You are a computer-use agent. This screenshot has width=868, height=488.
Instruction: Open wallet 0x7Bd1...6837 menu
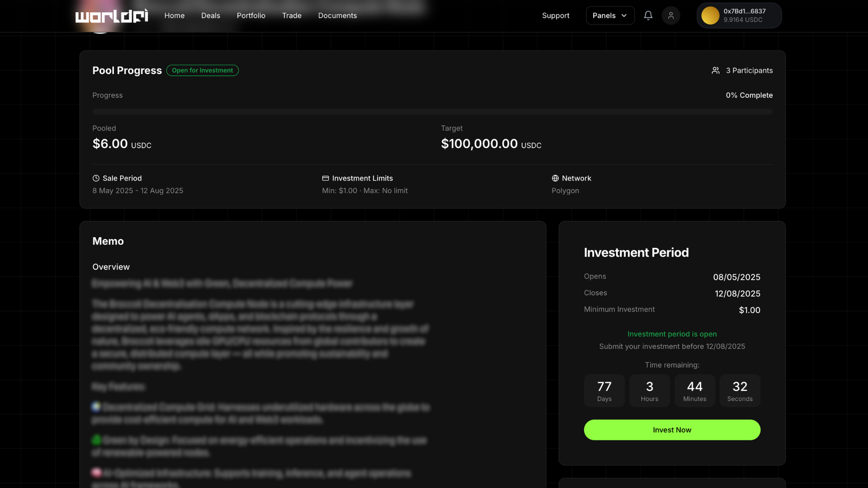pyautogui.click(x=744, y=15)
